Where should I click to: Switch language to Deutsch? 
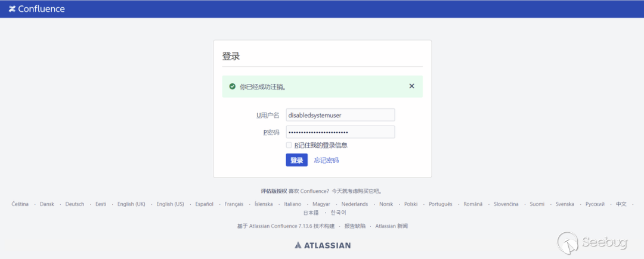tap(75, 204)
